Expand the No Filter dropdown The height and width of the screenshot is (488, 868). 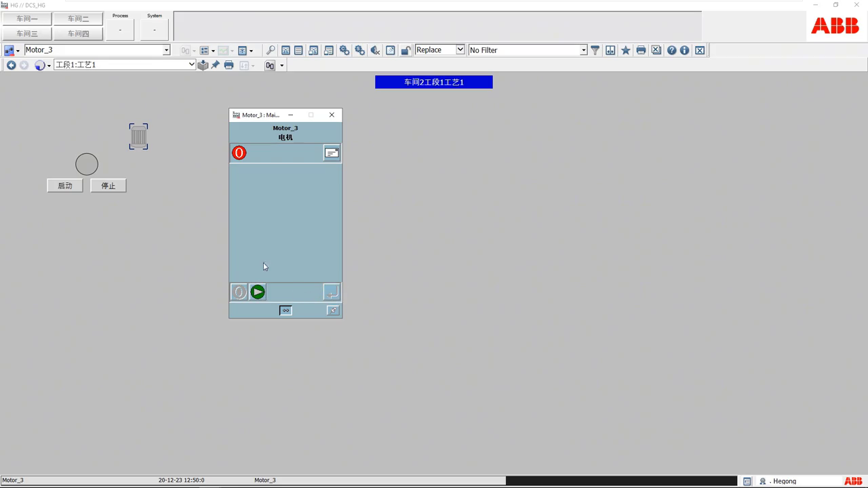tap(583, 50)
